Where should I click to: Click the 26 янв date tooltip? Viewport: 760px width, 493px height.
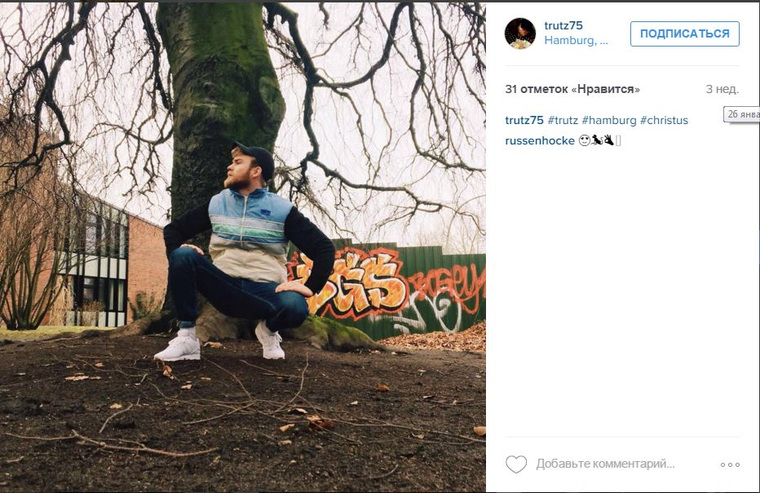[742, 114]
